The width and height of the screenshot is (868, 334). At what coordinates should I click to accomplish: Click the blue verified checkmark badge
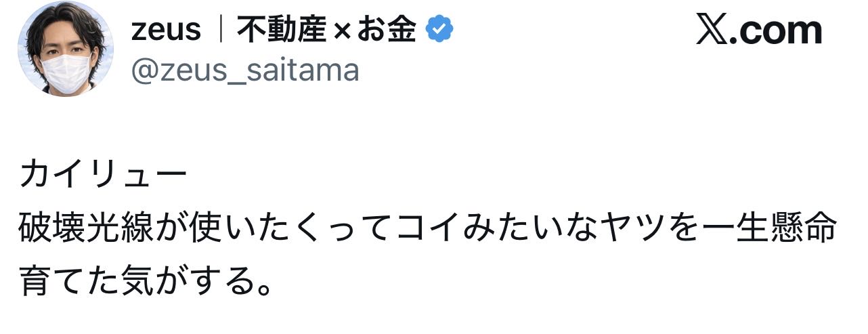pyautogui.click(x=439, y=30)
